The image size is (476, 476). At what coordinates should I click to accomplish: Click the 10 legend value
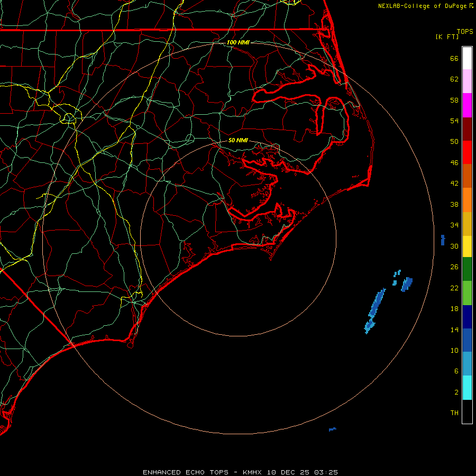(454, 350)
